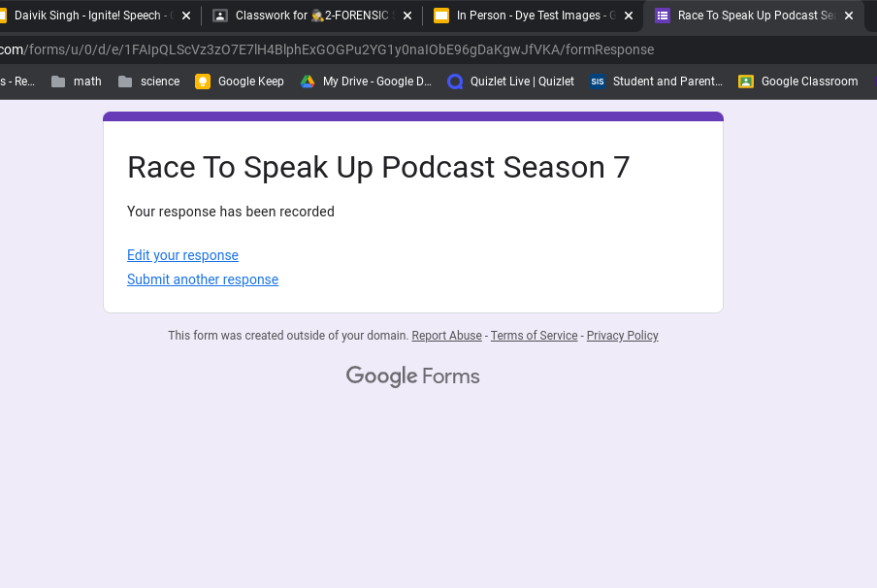
Task: Click the Forms icon on Race To Speak Up tab
Action: click(663, 16)
